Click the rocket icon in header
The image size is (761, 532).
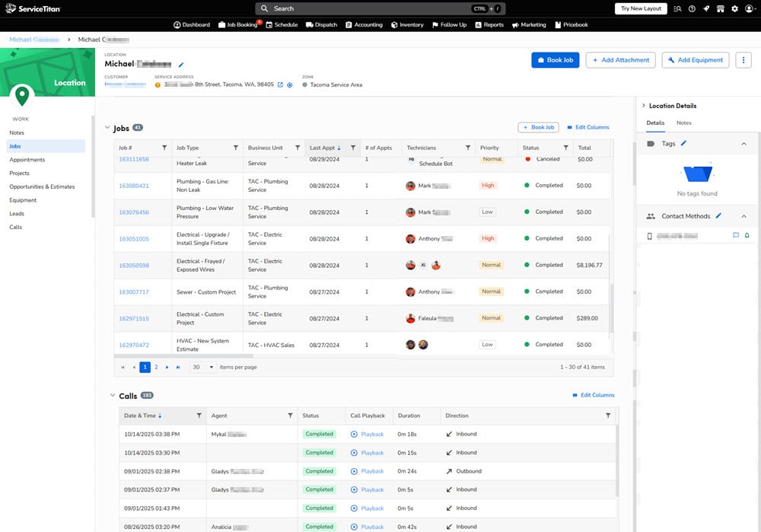(x=706, y=8)
